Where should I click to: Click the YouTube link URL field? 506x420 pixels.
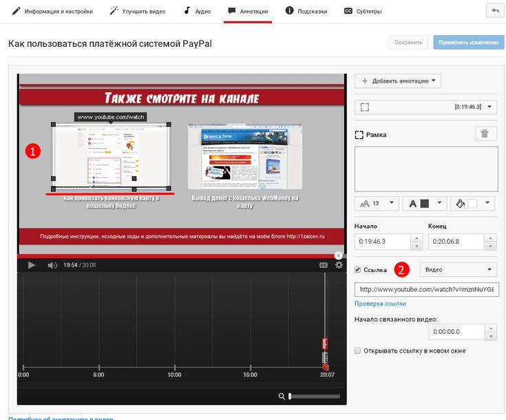[x=427, y=290]
